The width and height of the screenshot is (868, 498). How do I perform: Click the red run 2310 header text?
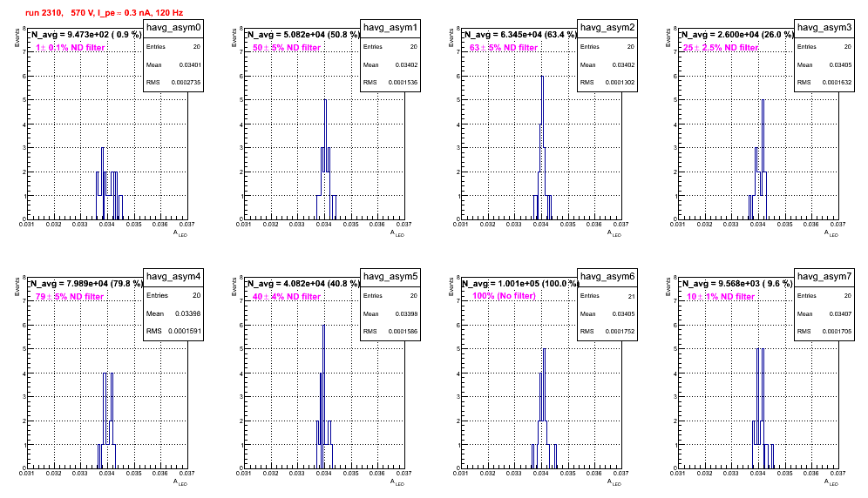click(x=104, y=13)
